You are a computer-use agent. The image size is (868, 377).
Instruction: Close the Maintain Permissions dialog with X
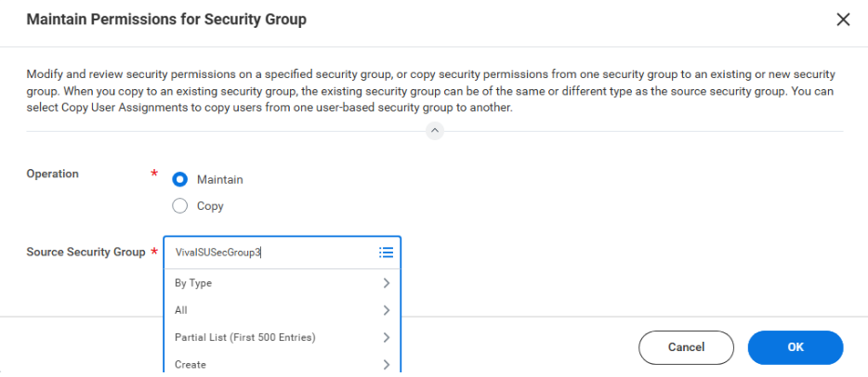click(843, 19)
